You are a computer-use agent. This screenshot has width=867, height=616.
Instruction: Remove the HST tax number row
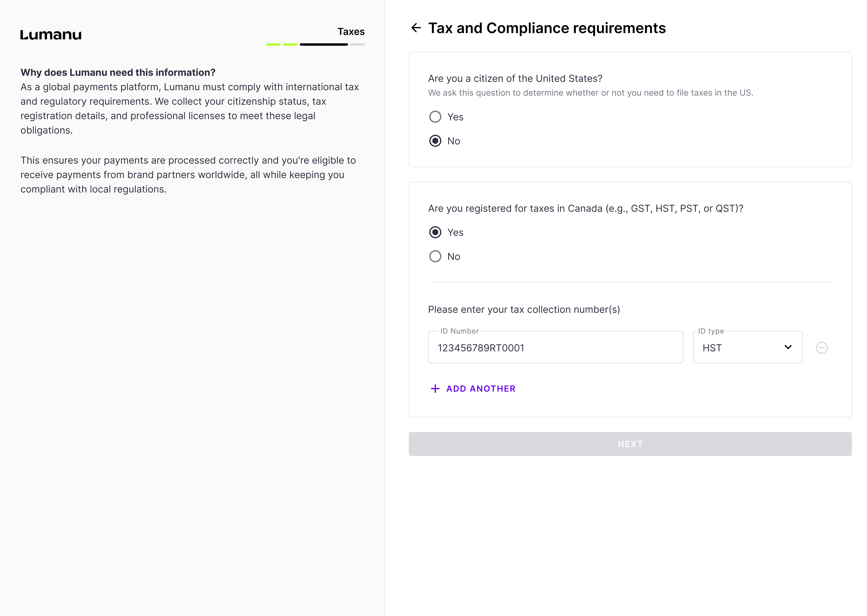(x=821, y=348)
